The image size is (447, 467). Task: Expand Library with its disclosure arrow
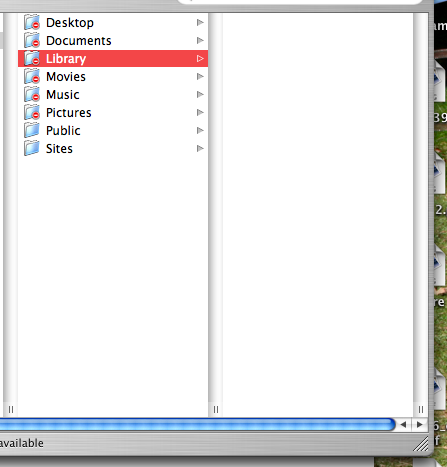[200, 58]
